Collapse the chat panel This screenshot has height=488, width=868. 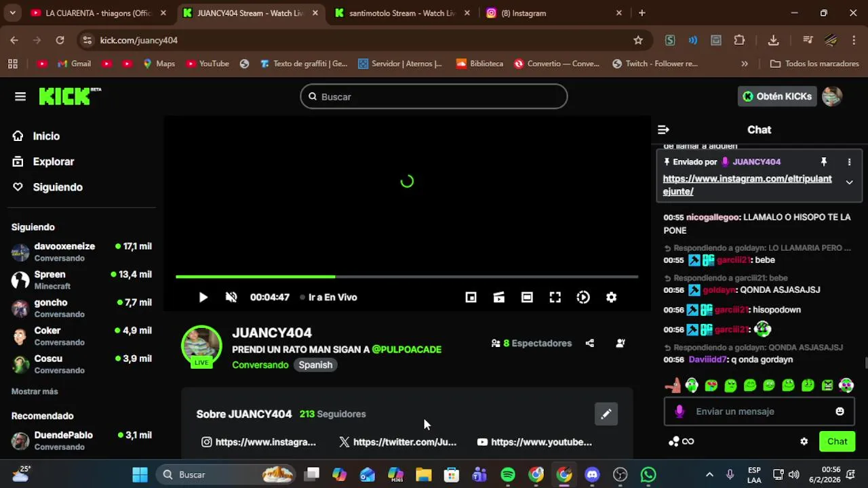pyautogui.click(x=664, y=129)
